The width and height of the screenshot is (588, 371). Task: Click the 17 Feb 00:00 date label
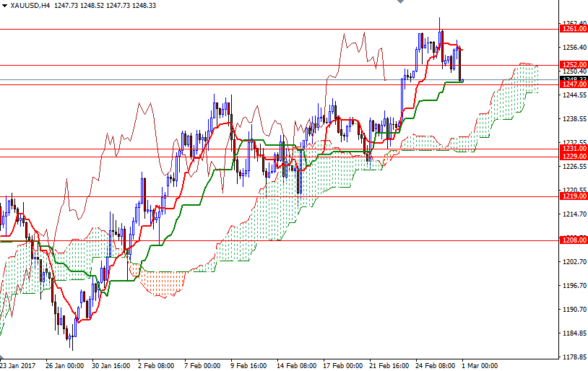(343, 365)
